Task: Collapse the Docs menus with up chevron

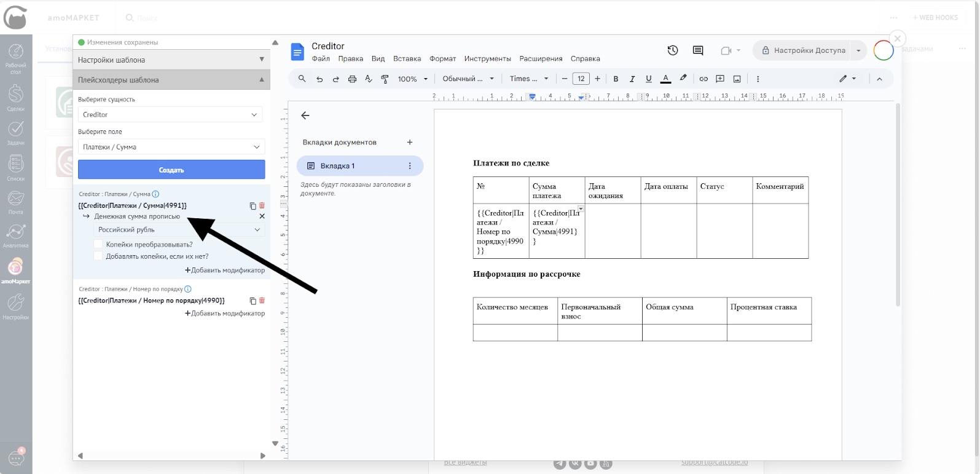Action: pos(879,79)
